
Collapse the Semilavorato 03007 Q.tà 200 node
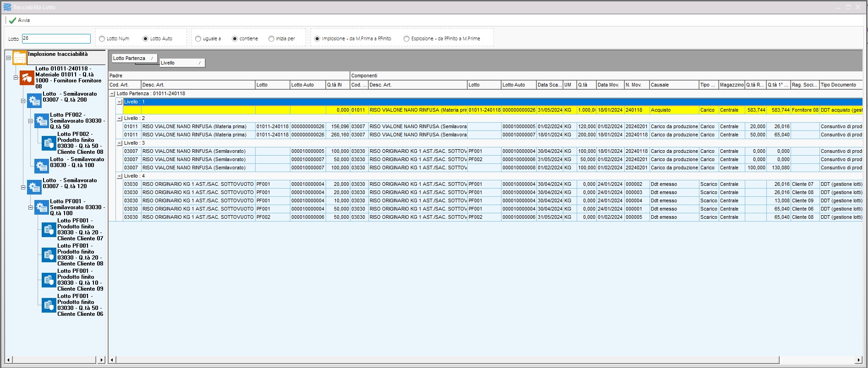23,101
